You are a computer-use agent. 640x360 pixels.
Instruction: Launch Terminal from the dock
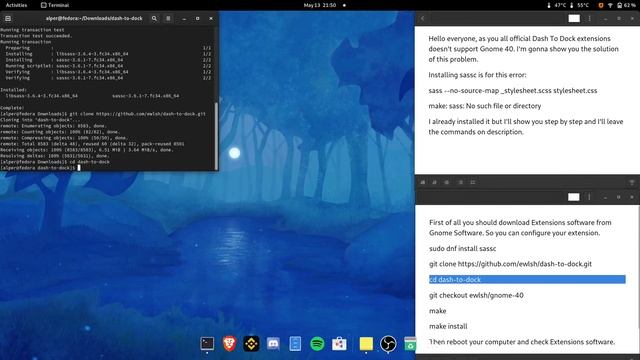pos(207,344)
